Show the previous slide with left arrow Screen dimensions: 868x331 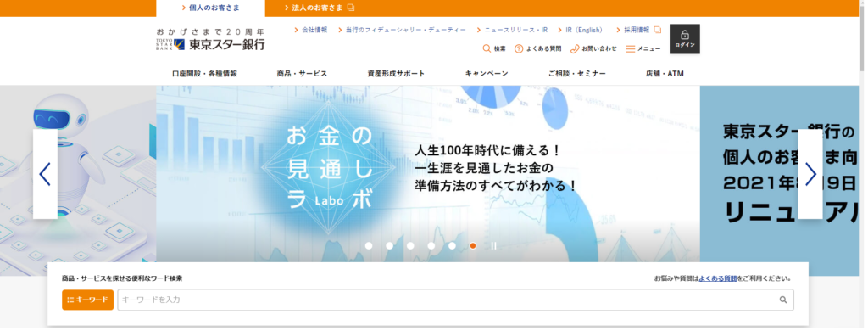coord(45,174)
